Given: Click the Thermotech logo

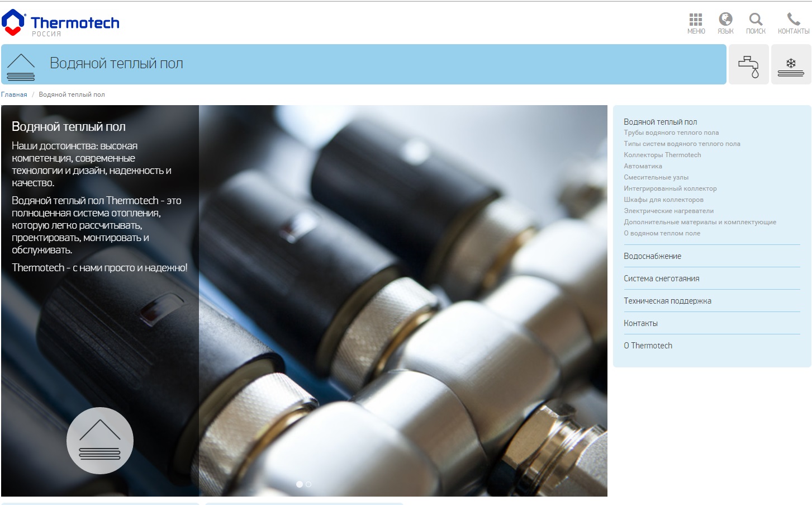Looking at the screenshot, I should tap(60, 23).
